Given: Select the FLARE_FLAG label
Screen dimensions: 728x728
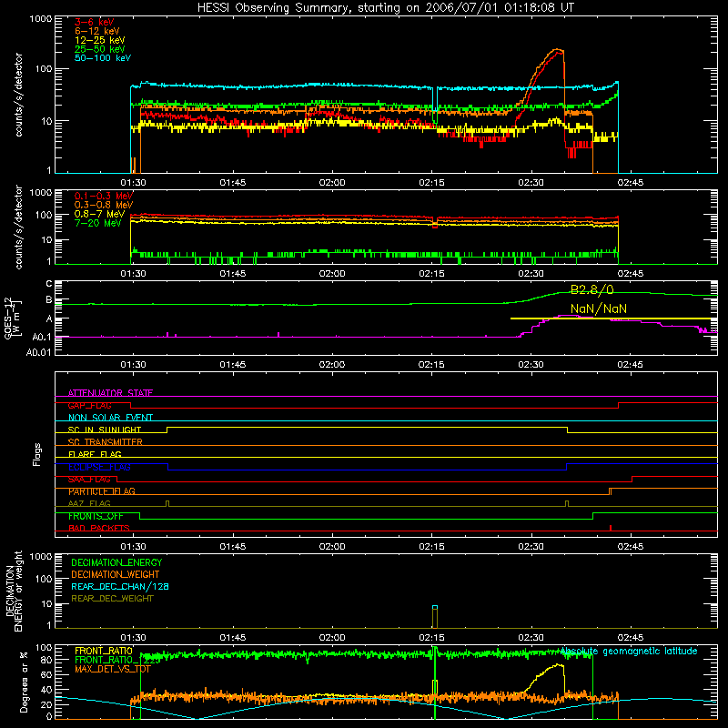Looking at the screenshot, I should coord(95,454).
